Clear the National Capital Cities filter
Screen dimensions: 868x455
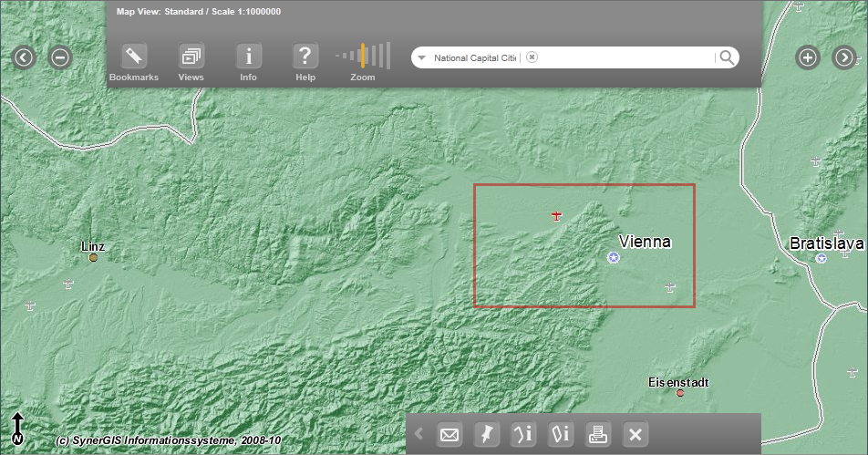point(532,57)
